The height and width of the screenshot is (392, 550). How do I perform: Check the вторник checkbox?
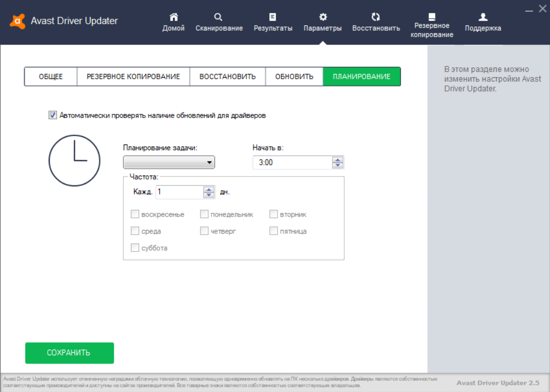[273, 214]
